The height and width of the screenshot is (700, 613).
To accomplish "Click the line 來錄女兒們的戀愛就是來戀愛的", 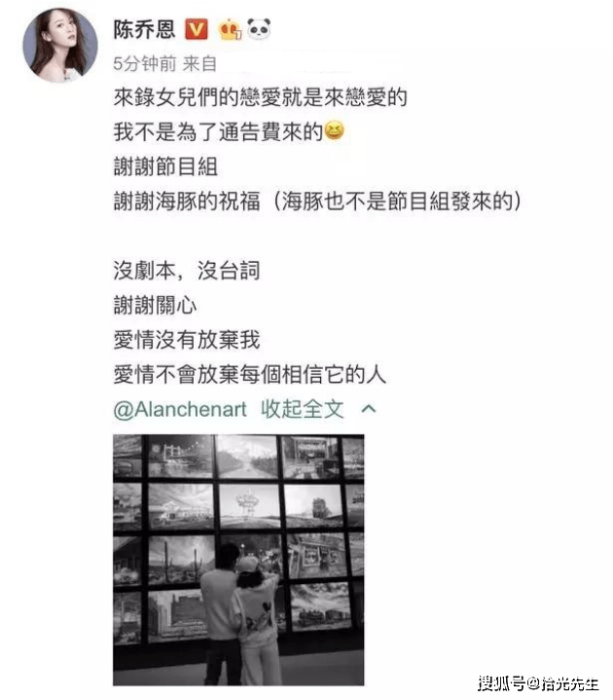I will point(260,97).
